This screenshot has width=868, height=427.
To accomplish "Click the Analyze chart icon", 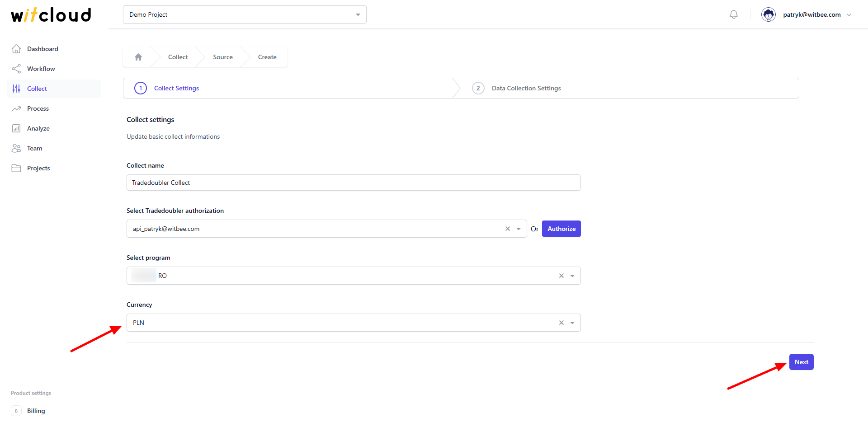I will [16, 128].
